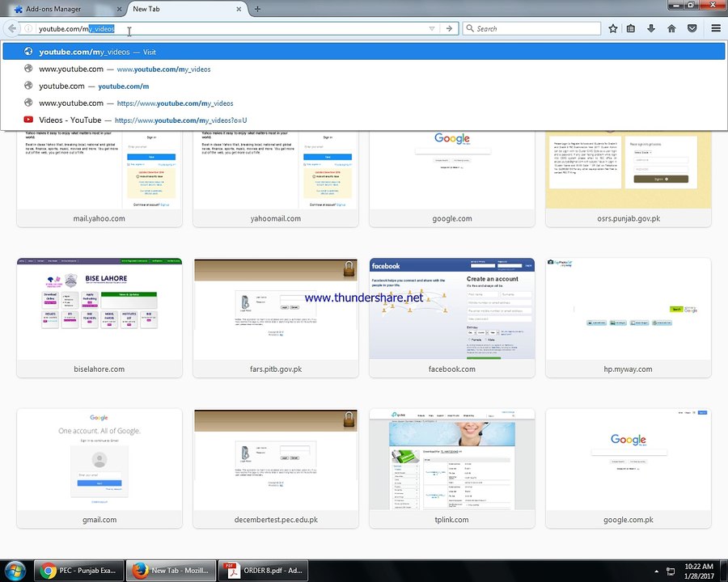The height and width of the screenshot is (582, 728).
Task: Close the Add-ons Manager tab
Action: point(119,9)
